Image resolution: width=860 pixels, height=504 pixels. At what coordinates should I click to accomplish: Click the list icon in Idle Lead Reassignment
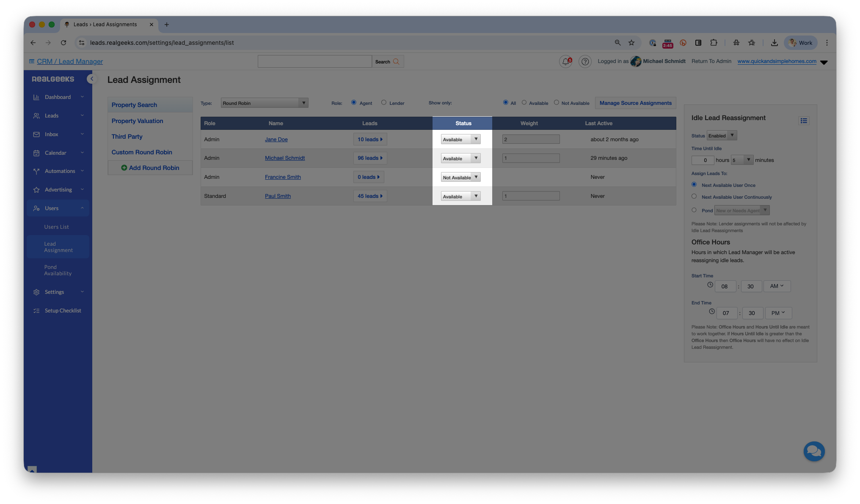804,121
